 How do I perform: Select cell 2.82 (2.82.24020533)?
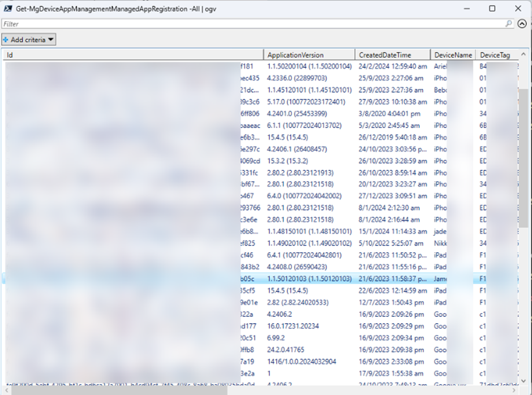click(298, 302)
